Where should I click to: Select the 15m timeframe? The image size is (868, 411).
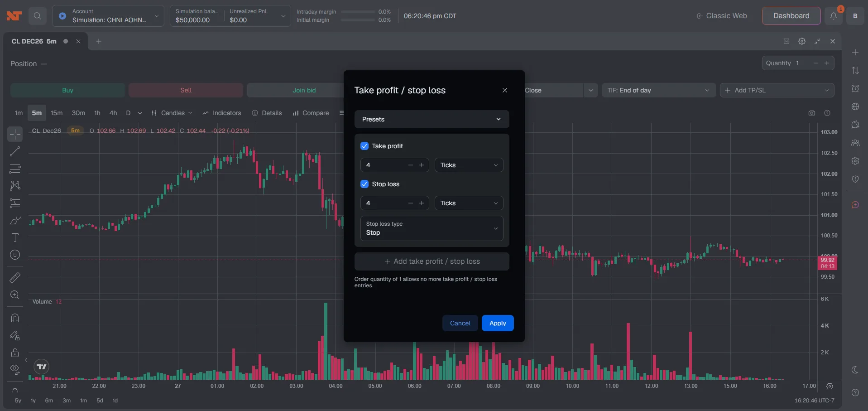click(x=57, y=113)
